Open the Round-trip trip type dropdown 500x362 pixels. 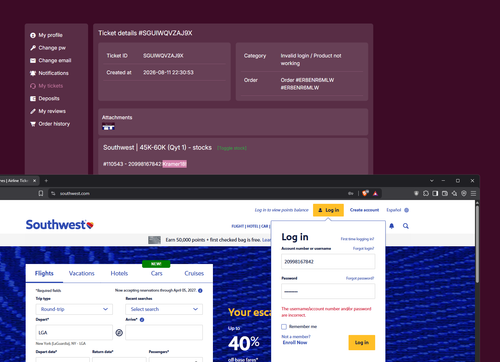click(74, 309)
